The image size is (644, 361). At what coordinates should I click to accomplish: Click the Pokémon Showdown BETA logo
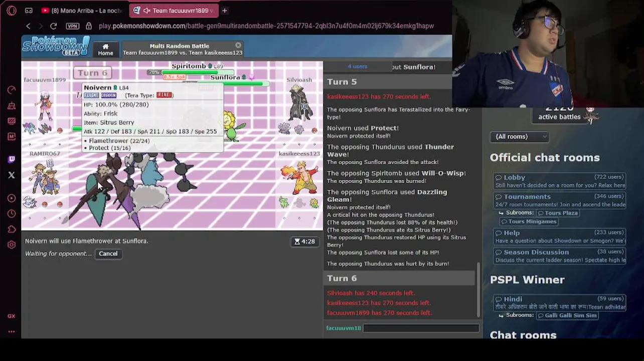tap(56, 46)
